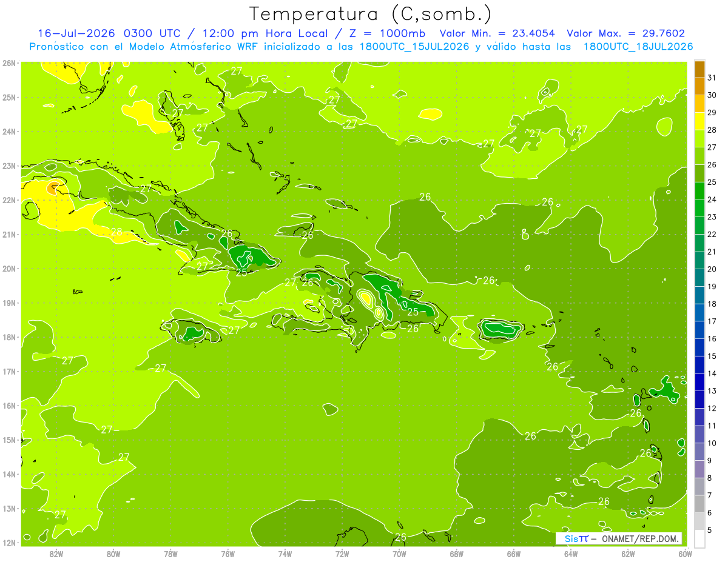This screenshot has width=728, height=562.
Task: Select the '68W' longitude axis label
Action: click(x=457, y=554)
